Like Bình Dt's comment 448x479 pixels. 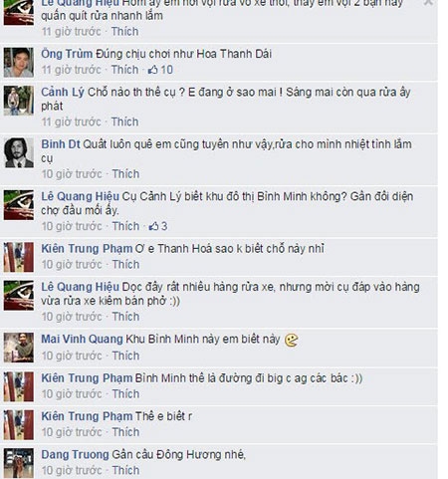(x=125, y=174)
